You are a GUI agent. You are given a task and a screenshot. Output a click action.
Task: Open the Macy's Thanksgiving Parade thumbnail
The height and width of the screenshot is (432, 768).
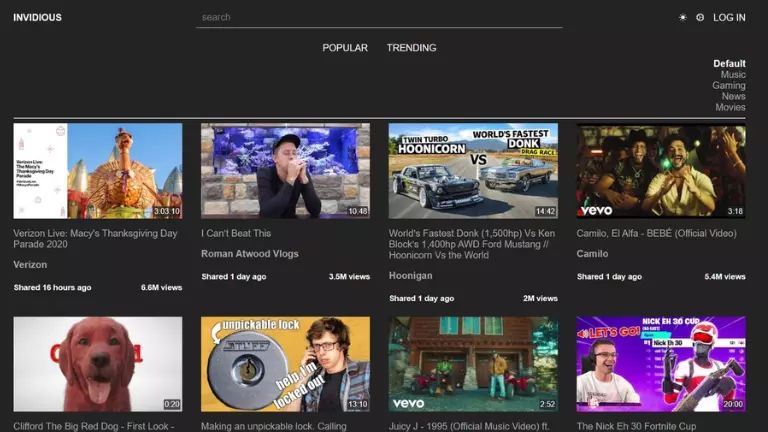pos(98,171)
